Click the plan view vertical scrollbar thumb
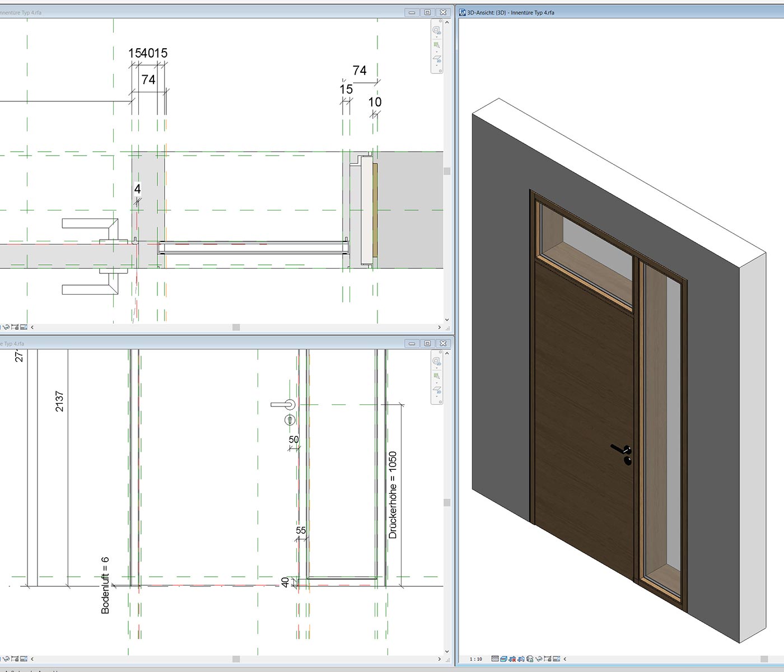 pyautogui.click(x=447, y=171)
